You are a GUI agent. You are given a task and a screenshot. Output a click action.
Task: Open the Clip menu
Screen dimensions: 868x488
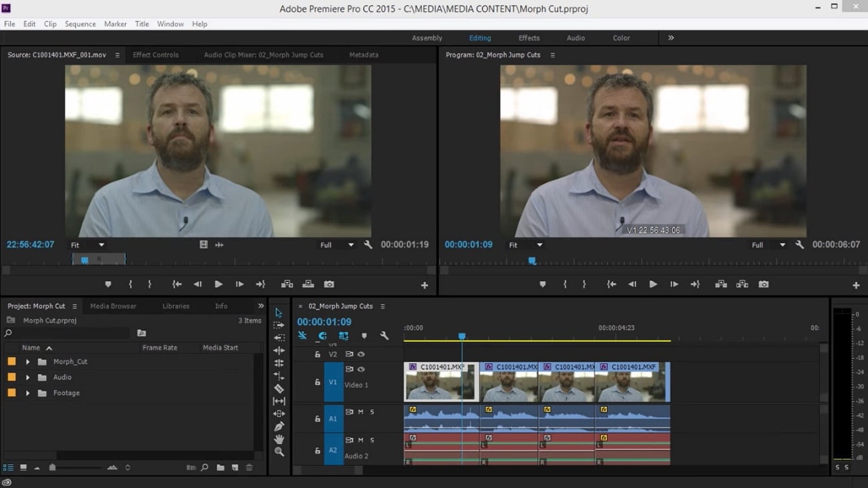point(50,24)
